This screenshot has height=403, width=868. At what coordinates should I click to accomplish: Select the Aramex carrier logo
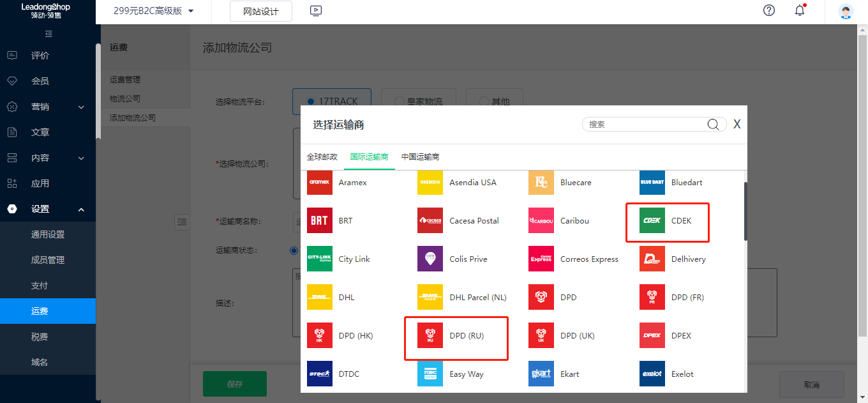click(319, 183)
